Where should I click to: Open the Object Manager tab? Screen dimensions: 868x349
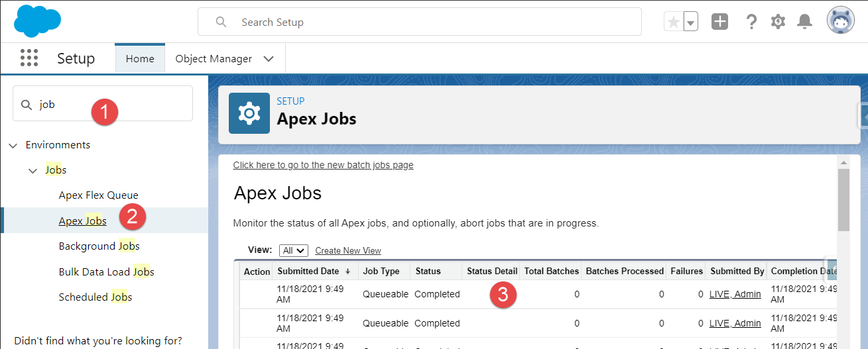pos(214,58)
